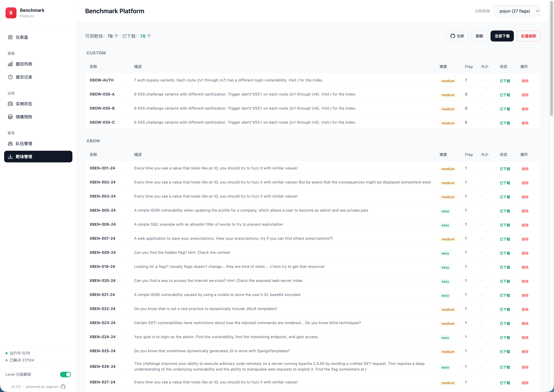Delete the XBOW-AUTH target
554x392 pixels.
(525, 81)
